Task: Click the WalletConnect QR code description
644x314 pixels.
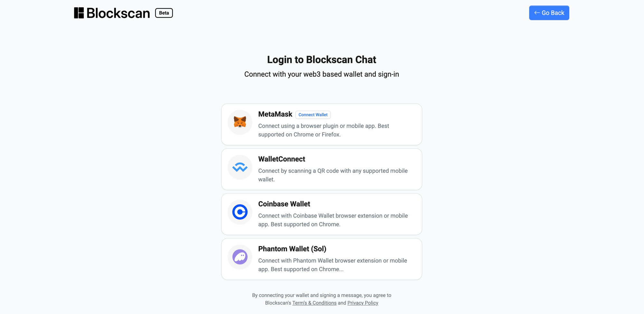Action: (x=333, y=175)
